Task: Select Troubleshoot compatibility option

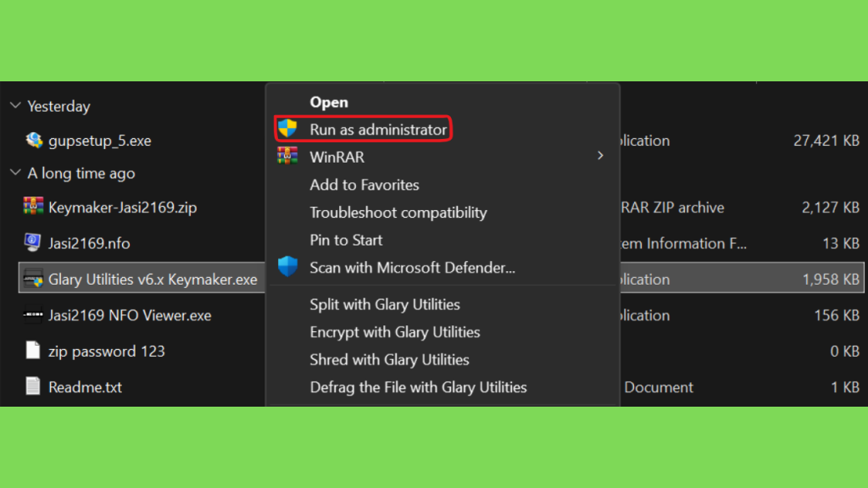Action: [398, 213]
